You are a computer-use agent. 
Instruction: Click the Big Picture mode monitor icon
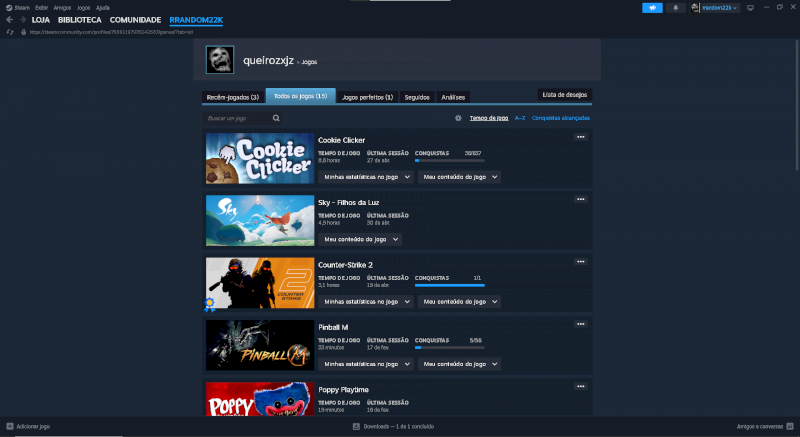pyautogui.click(x=750, y=8)
